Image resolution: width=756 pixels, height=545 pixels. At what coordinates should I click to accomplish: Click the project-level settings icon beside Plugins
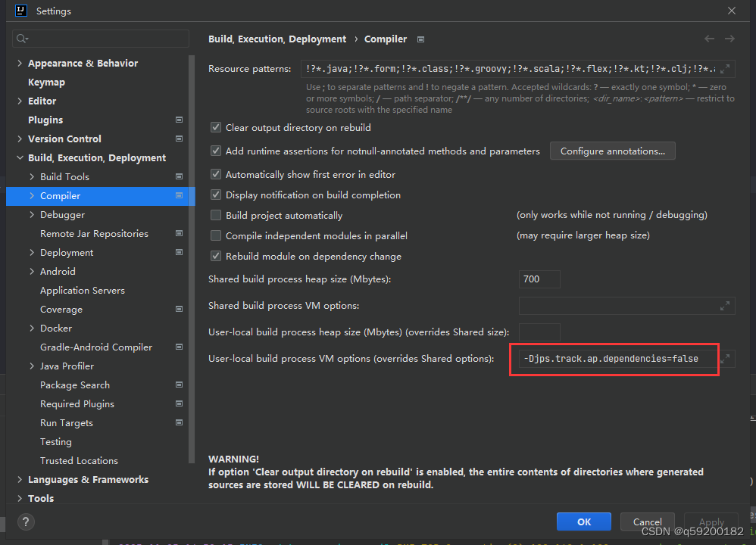pyautogui.click(x=179, y=120)
